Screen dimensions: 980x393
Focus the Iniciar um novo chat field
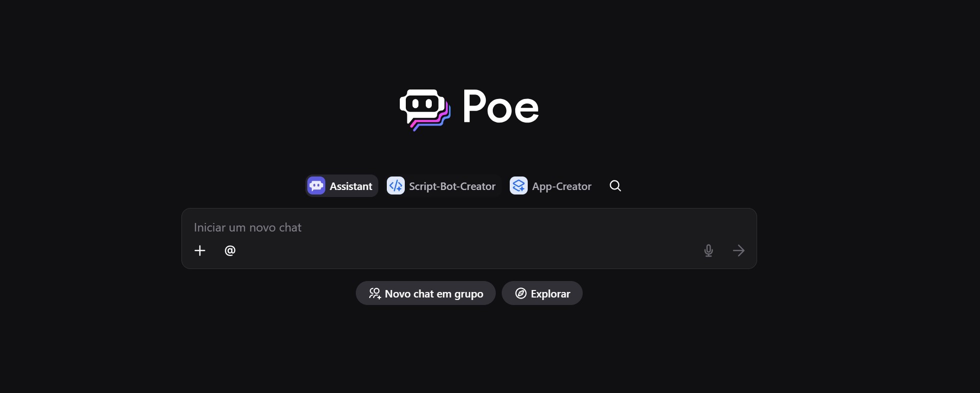click(x=469, y=227)
